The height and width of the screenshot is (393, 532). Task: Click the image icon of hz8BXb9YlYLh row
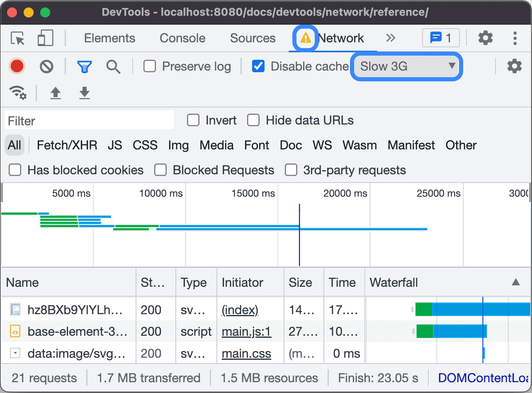click(x=16, y=310)
